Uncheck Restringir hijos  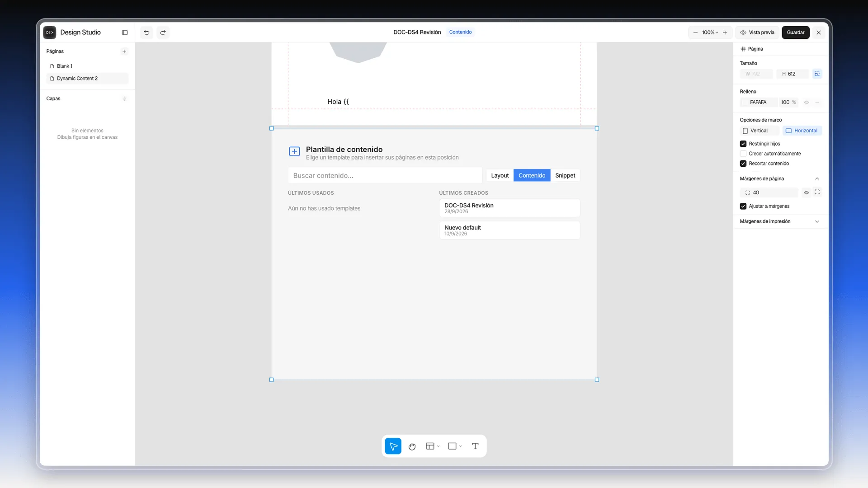coord(743,144)
